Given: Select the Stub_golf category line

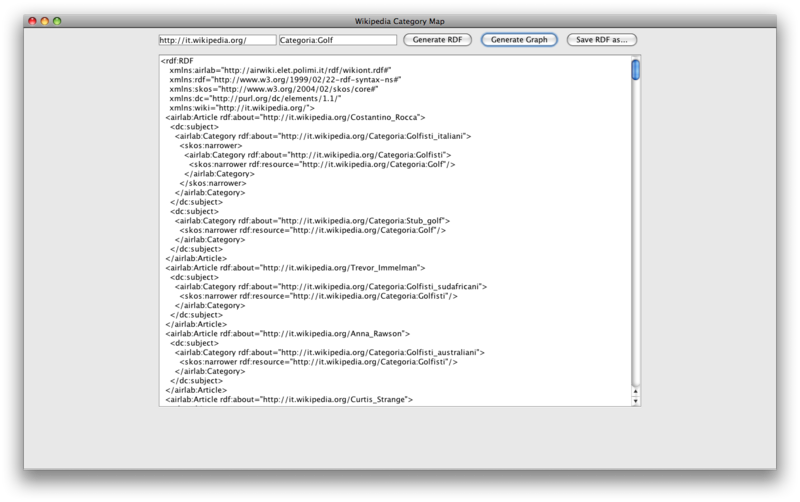Looking at the screenshot, I should pos(312,221).
